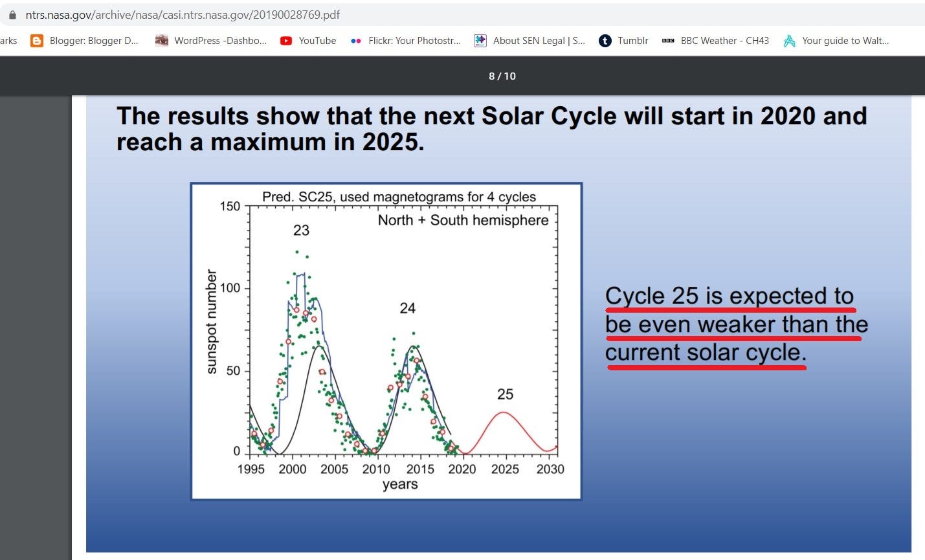Click the headline line starting "The results show"
The height and width of the screenshot is (560, 925).
click(491, 116)
